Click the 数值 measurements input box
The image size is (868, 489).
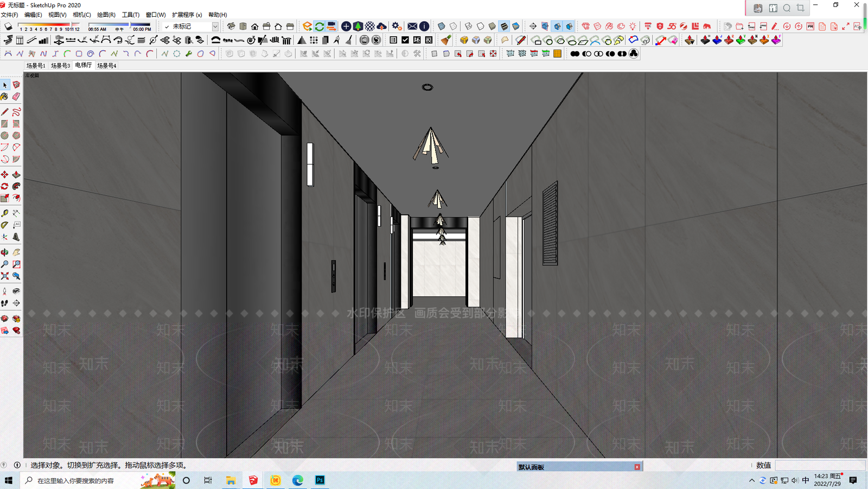click(x=820, y=465)
